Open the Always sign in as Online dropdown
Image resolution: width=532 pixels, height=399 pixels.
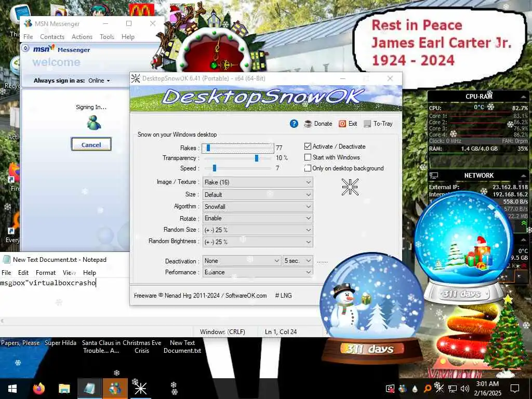tap(99, 81)
